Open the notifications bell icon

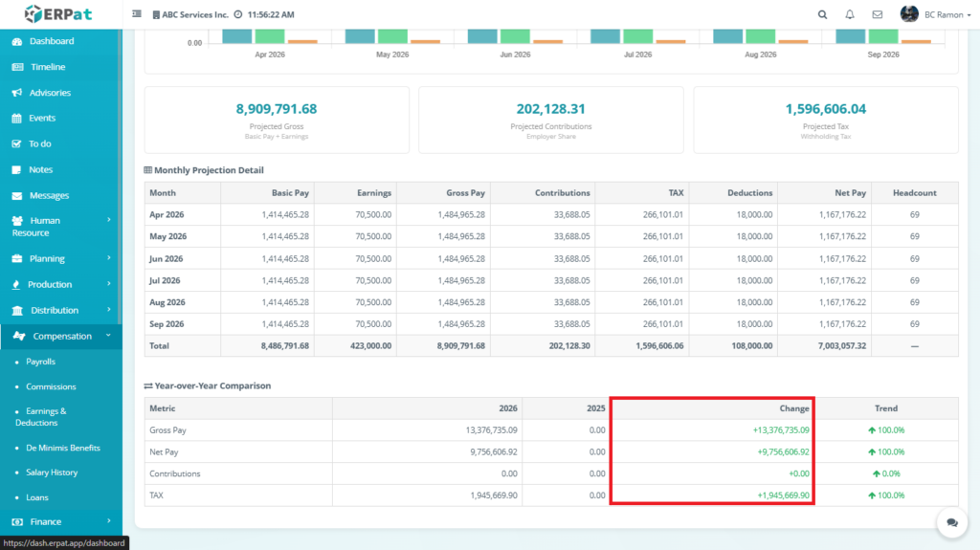tap(850, 15)
